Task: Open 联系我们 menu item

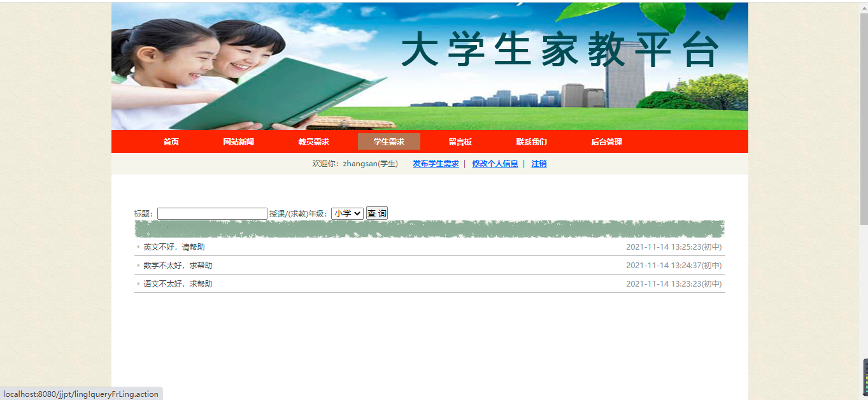Action: (532, 142)
